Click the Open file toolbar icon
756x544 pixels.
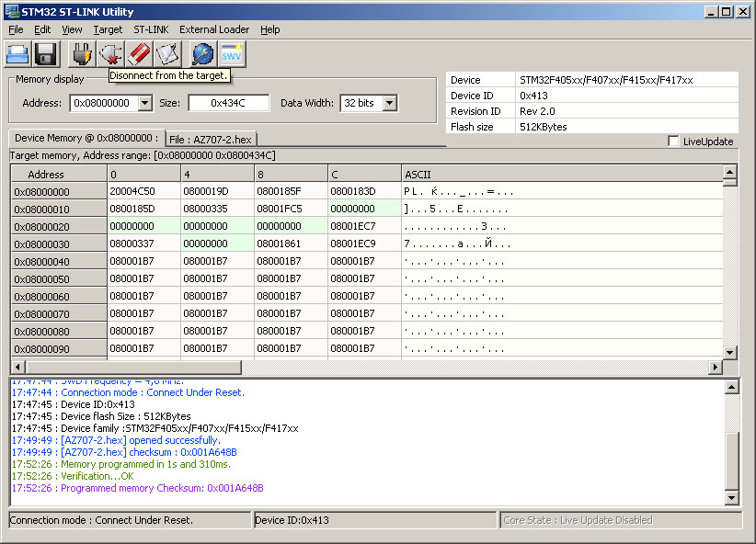click(18, 54)
